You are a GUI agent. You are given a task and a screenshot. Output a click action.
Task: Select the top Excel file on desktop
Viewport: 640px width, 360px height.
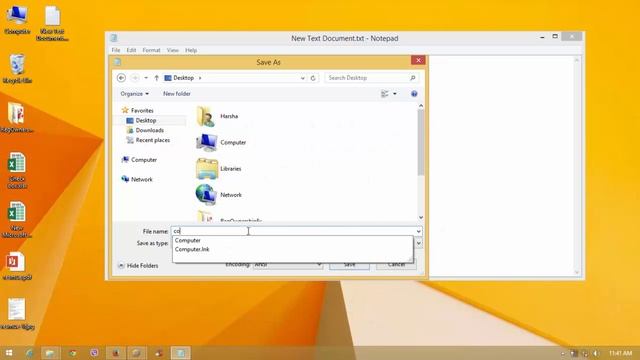tap(17, 170)
